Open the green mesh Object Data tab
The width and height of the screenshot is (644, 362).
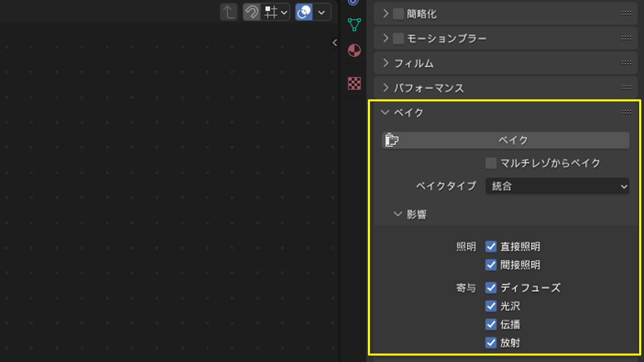pos(354,25)
